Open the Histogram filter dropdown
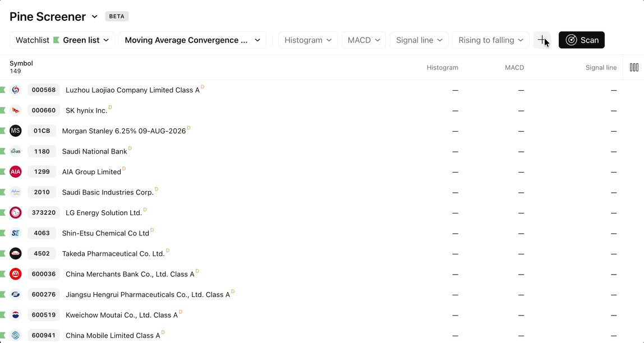This screenshot has width=644, height=343. point(308,40)
